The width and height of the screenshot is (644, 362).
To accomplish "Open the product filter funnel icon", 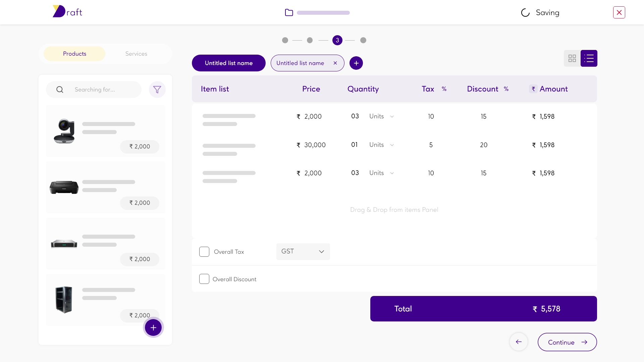I will (157, 89).
